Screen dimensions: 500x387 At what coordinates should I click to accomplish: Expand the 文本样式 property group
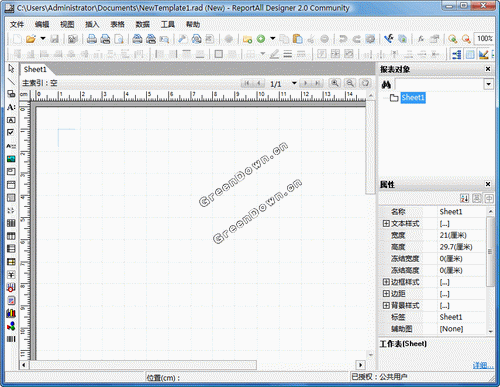point(386,223)
